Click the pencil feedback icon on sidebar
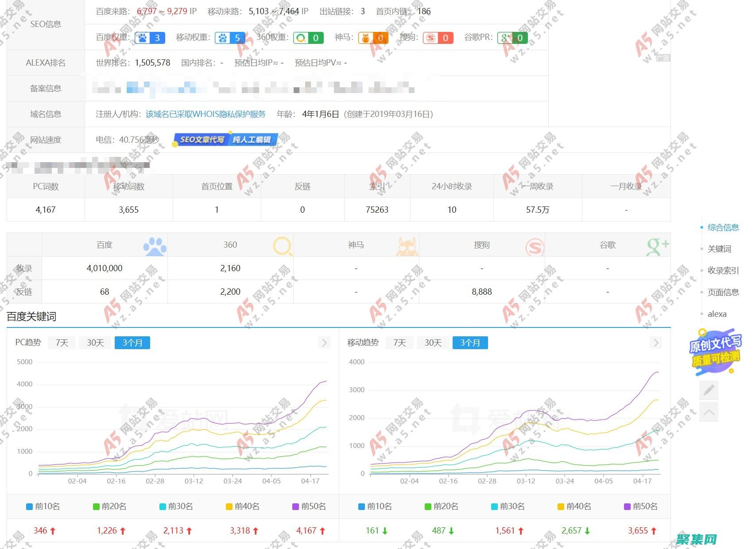This screenshot has height=549, width=756. [x=709, y=390]
